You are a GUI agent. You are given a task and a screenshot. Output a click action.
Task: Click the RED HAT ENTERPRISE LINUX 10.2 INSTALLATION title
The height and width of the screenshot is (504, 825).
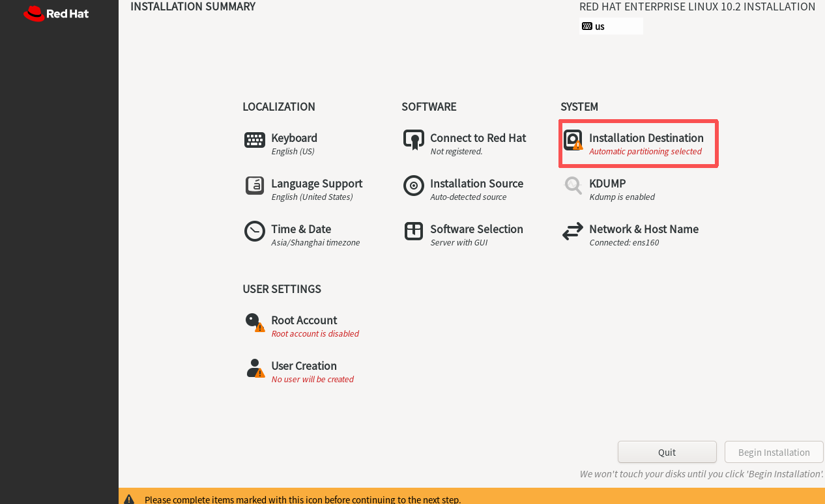click(x=697, y=7)
